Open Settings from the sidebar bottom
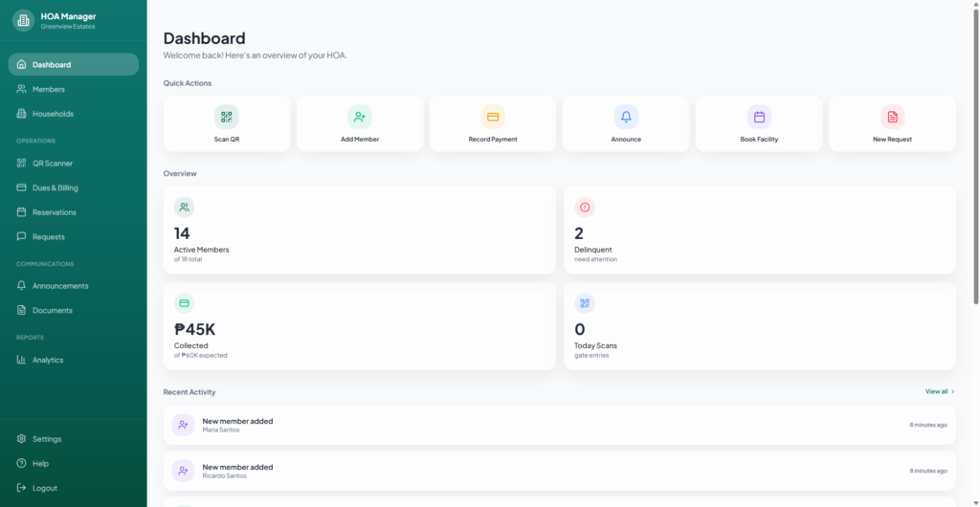Viewport: 980px width, 507px height. 46,439
